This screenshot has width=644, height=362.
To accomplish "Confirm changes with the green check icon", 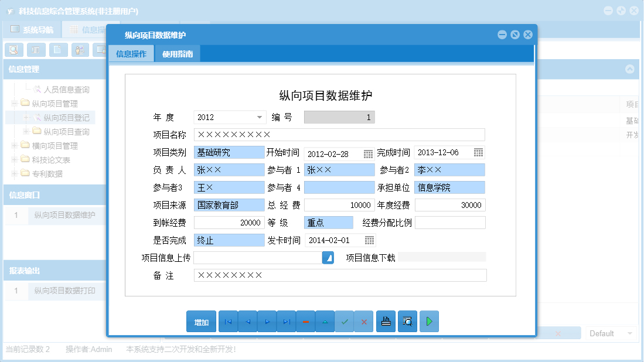I will tap(345, 321).
